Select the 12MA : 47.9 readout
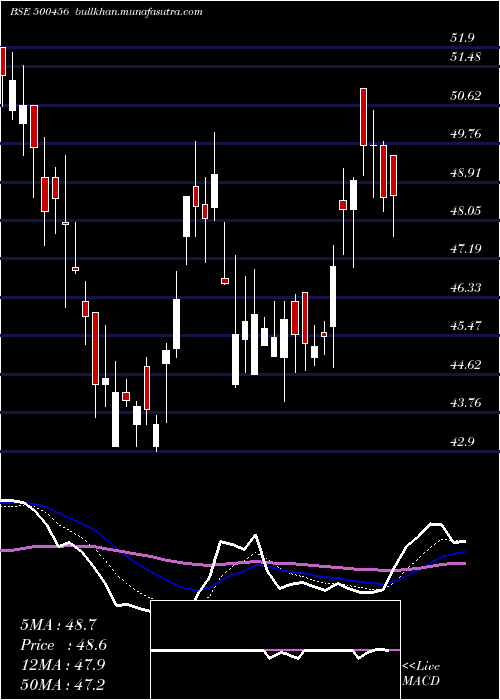Screen dimensions: 500x700 coord(62,665)
